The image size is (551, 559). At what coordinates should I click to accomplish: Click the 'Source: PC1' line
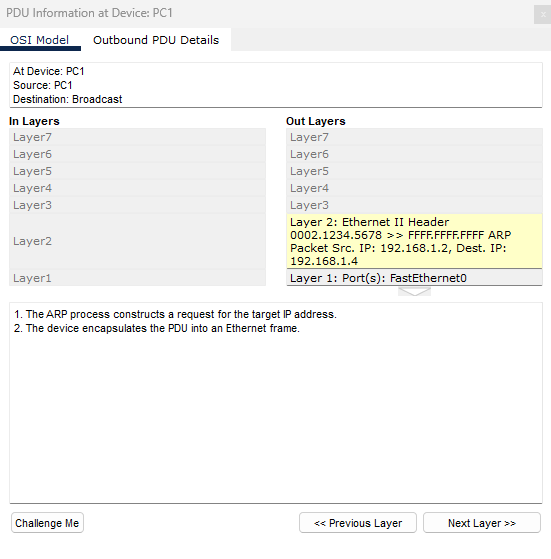tap(43, 85)
